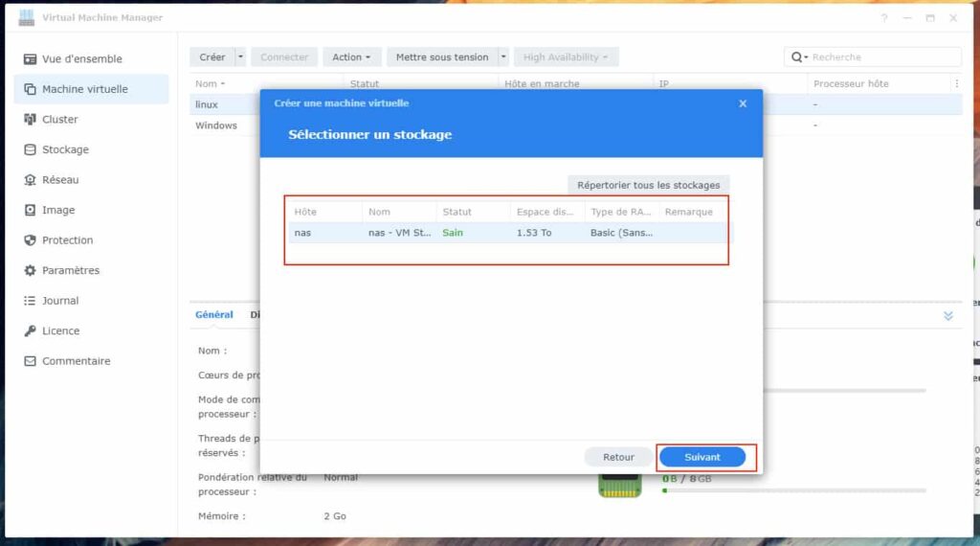980x546 pixels.
Task: Select Machine virtuelle in the sidebar
Action: pyautogui.click(x=92, y=89)
